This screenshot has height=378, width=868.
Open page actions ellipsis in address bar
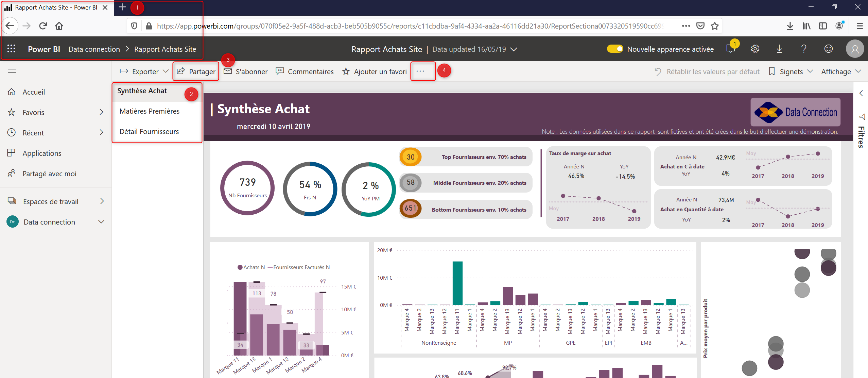pyautogui.click(x=686, y=26)
